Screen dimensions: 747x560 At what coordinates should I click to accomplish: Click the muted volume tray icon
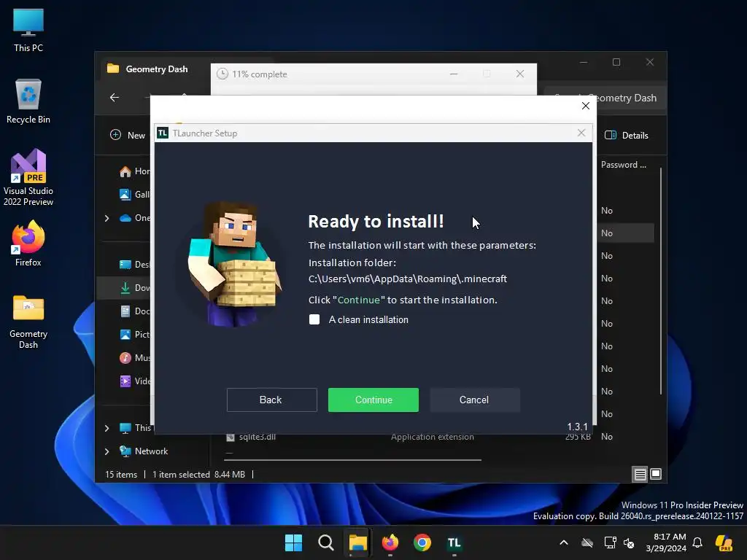tap(629, 542)
